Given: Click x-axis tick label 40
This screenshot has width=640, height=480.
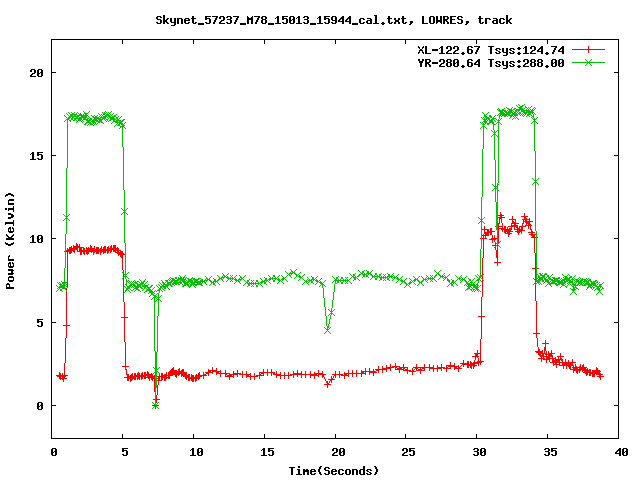Looking at the screenshot, I should [x=621, y=452].
